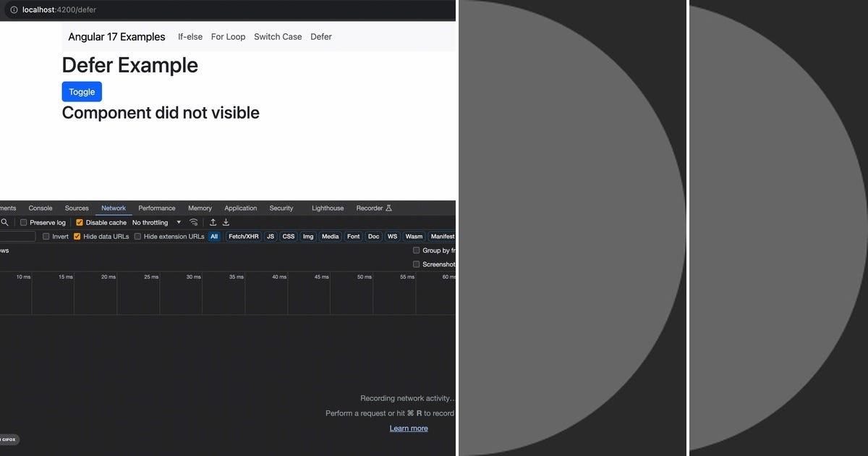Screen dimensions: 868x456
Task: Open the Sources tab
Action: 77,208
